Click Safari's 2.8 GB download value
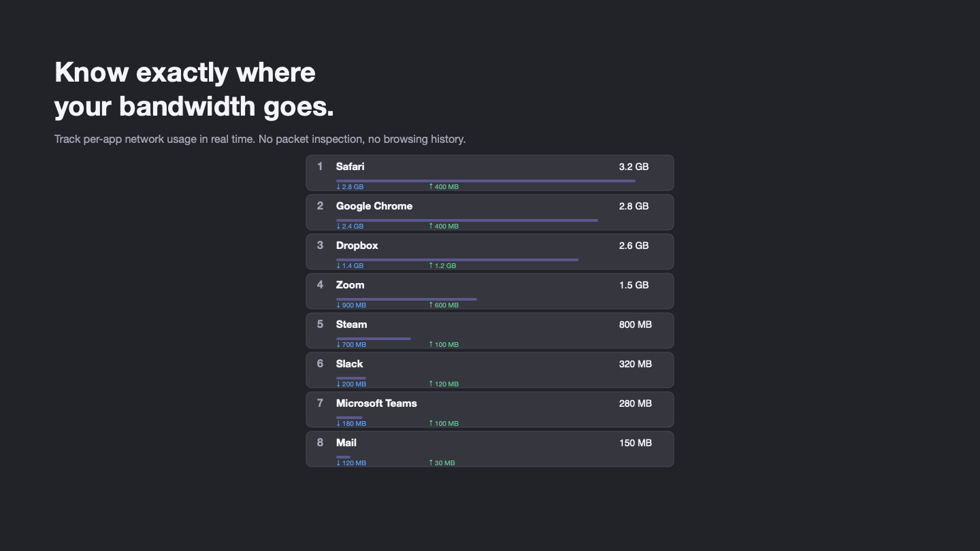980x551 pixels. click(x=350, y=187)
